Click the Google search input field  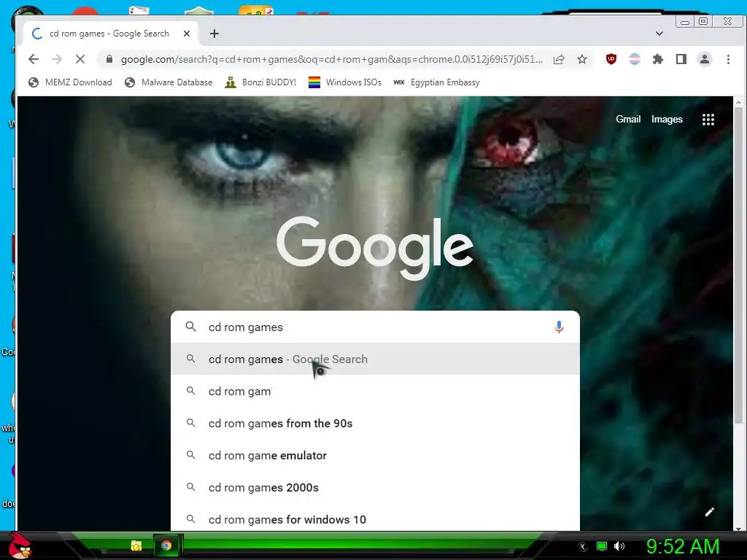(x=376, y=327)
